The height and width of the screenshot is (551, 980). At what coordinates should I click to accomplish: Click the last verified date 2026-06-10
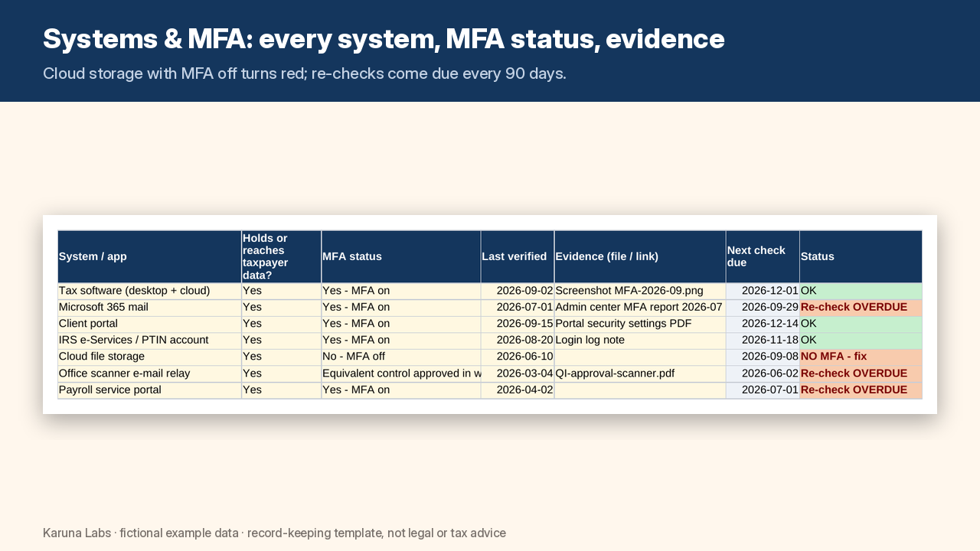point(518,357)
